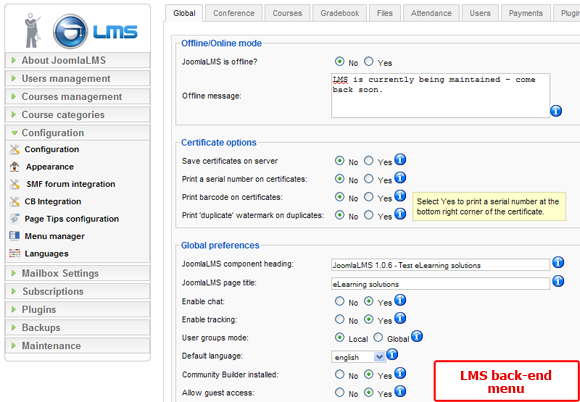
Task: Expand Plugins section in sidebar
Action: pyautogui.click(x=77, y=310)
